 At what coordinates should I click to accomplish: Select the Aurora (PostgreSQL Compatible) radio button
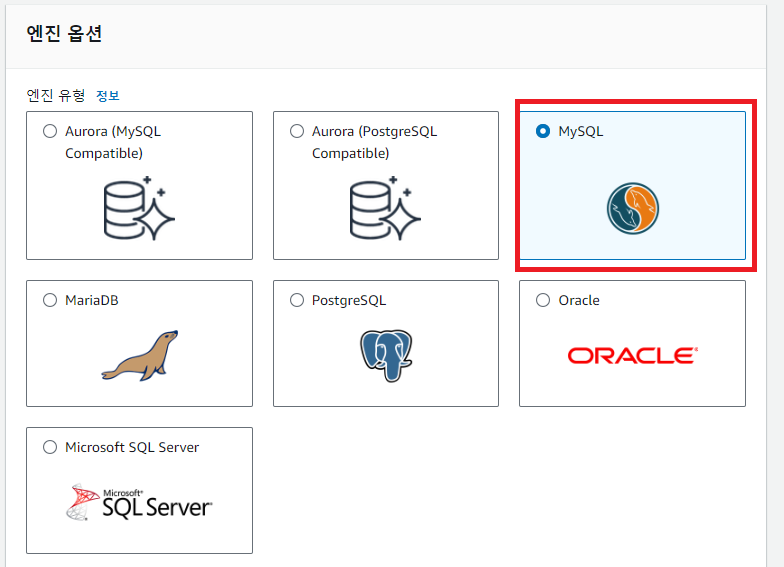tap(296, 131)
